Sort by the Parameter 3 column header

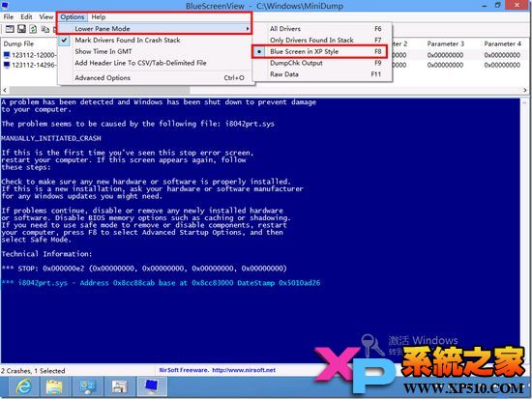point(445,43)
